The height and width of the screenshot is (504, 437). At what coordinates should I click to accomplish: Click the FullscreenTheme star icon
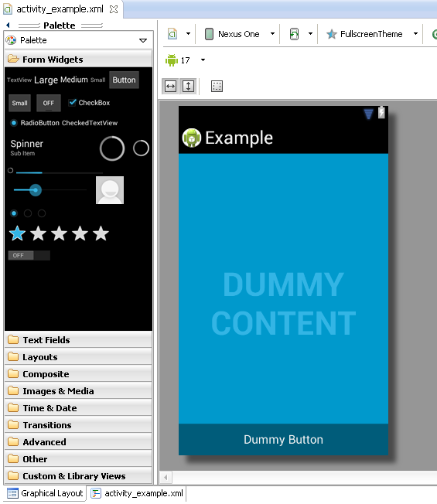coord(332,34)
